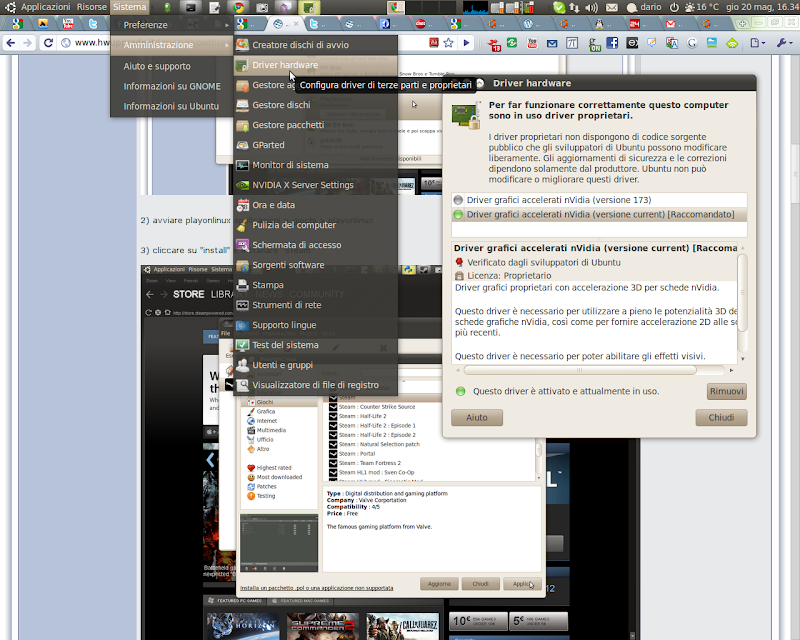
Task: Open Visualizzatore di file di registro
Action: coord(315,385)
